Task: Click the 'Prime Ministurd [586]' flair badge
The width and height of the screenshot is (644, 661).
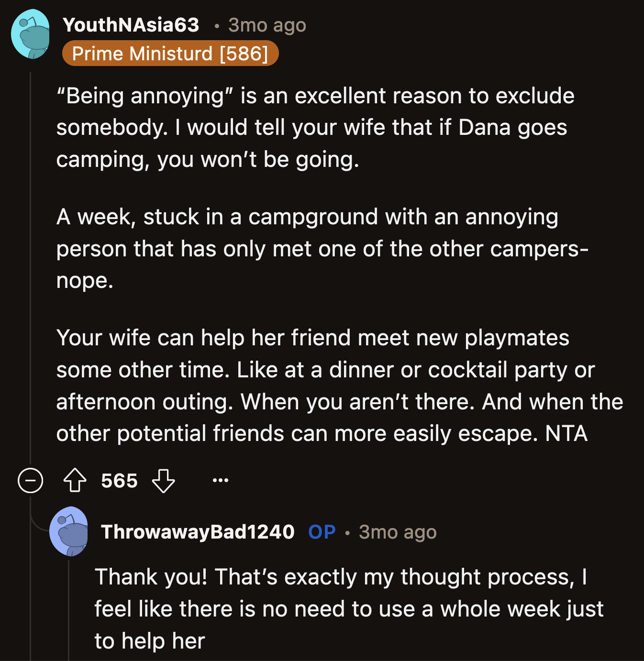Action: [x=170, y=54]
